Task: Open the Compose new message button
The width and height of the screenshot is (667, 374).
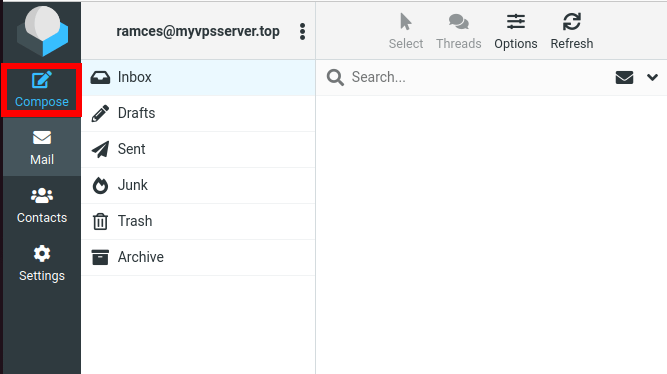Action: point(42,90)
